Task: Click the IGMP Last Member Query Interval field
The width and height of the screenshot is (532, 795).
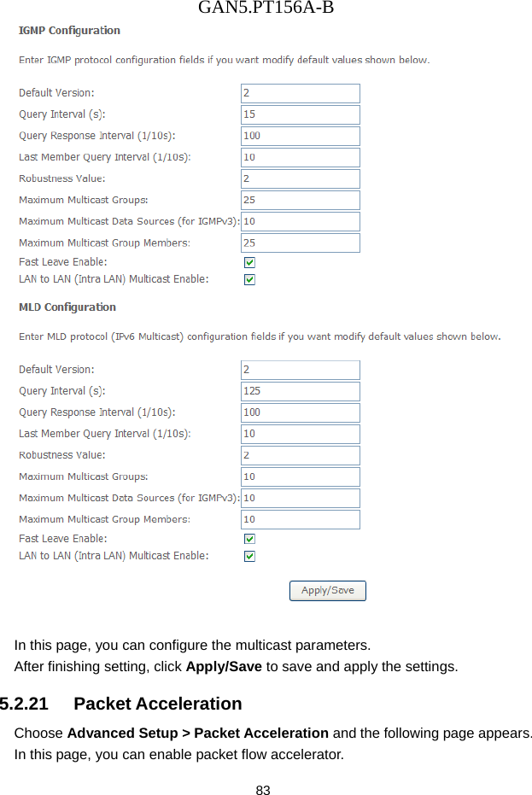Action: (x=300, y=157)
